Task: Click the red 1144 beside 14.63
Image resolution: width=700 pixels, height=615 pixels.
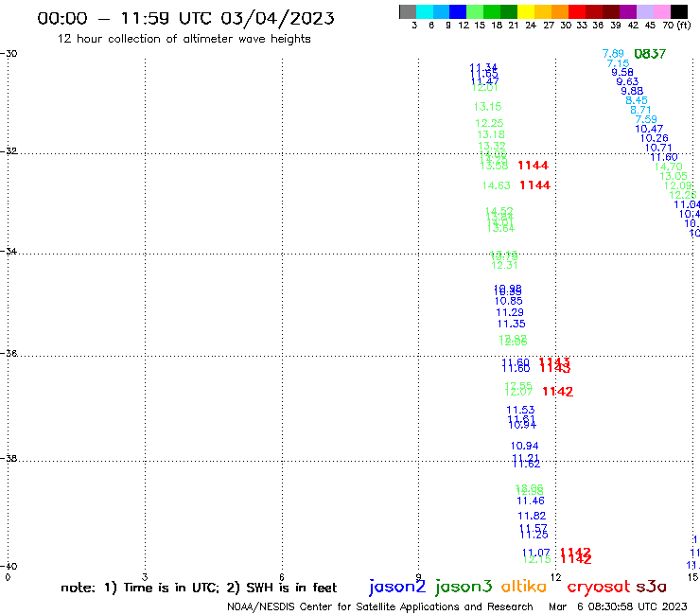Action: [534, 185]
